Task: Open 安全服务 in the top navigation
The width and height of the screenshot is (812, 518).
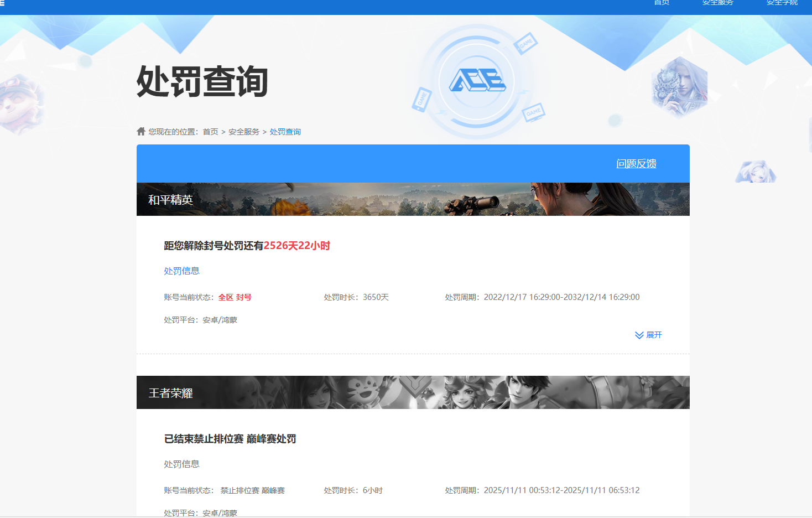Action: 717,3
